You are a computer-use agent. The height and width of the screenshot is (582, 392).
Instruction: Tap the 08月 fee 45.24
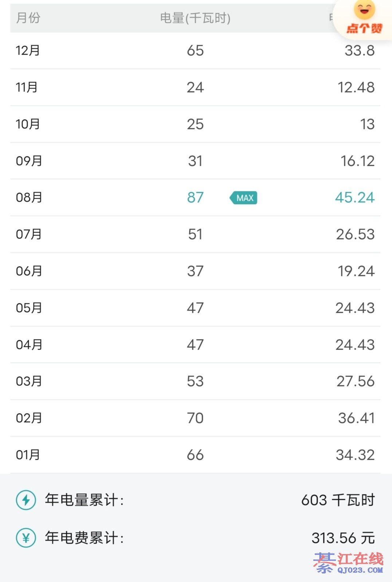pyautogui.click(x=354, y=198)
